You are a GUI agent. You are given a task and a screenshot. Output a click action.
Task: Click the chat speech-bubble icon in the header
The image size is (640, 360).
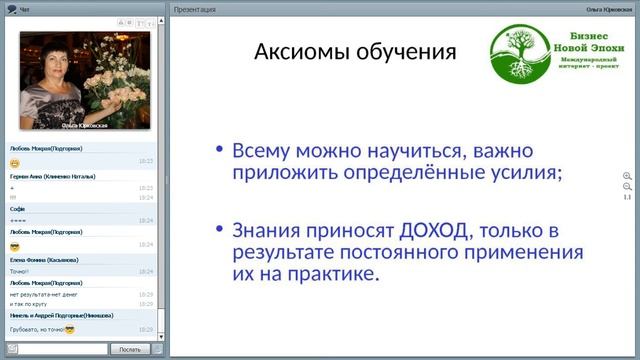(x=12, y=9)
